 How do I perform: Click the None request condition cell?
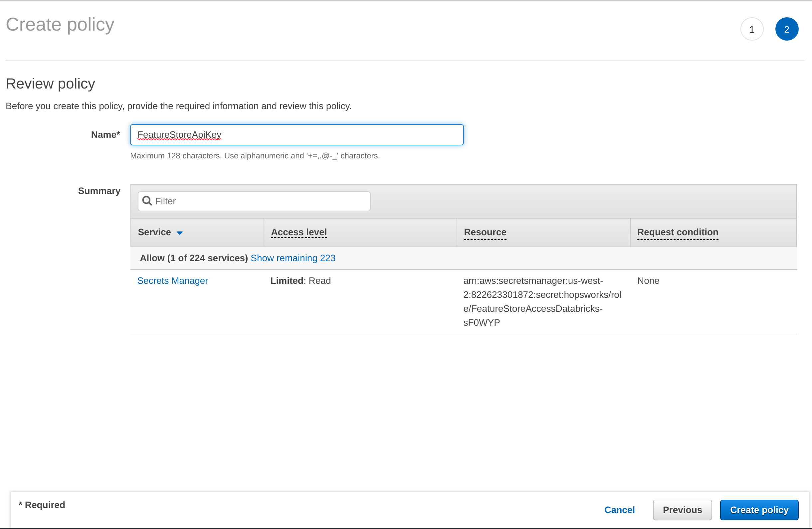tap(648, 280)
